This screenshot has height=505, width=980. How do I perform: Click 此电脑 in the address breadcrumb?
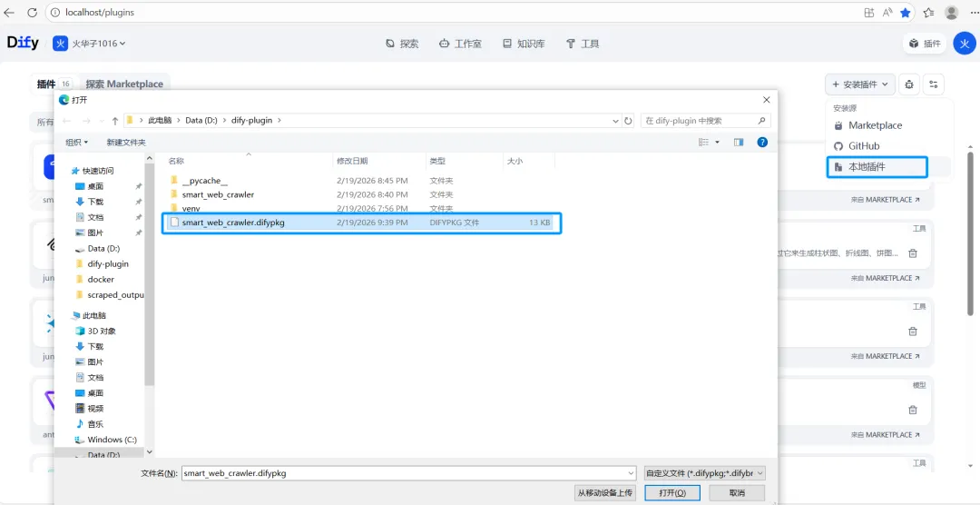(160, 120)
